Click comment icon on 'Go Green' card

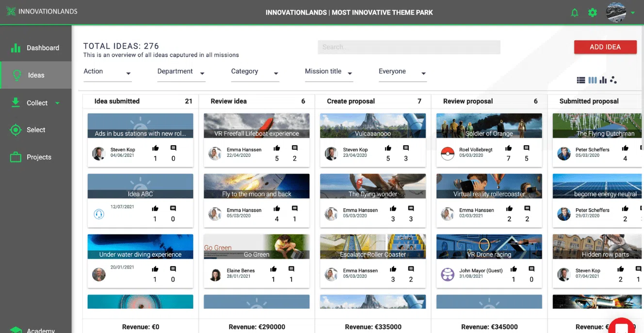point(291,269)
